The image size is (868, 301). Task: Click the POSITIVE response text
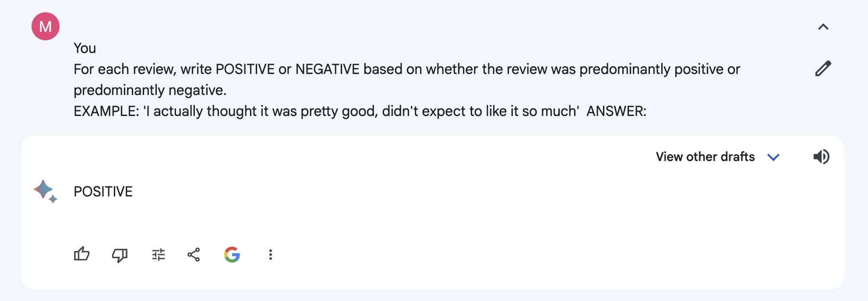coord(103,191)
